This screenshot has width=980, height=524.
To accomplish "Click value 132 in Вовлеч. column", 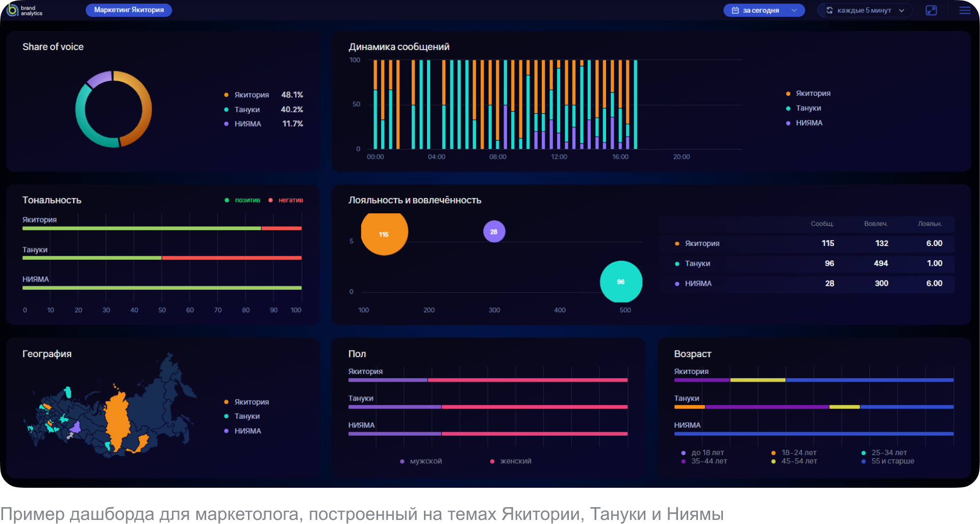I will click(882, 243).
